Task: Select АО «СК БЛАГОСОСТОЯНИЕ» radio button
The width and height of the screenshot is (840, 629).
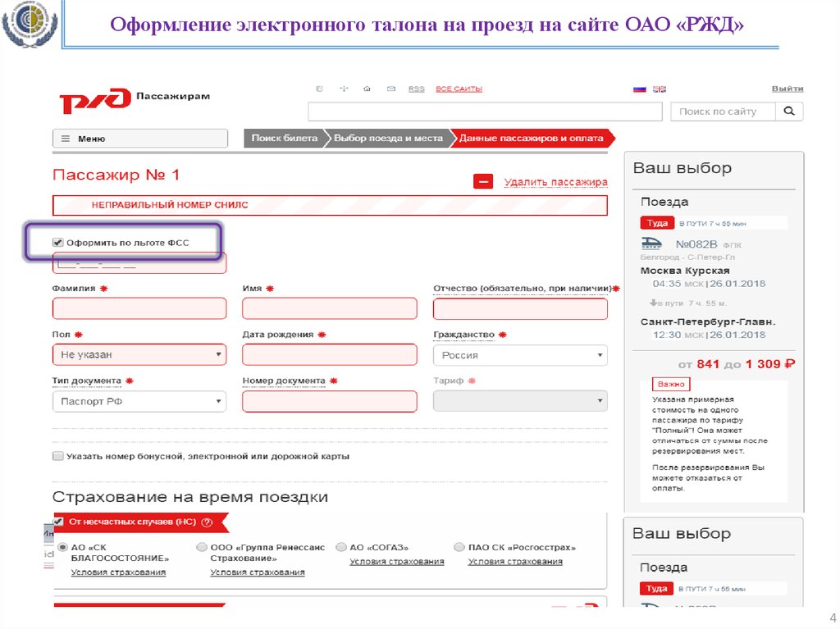Action: [62, 547]
